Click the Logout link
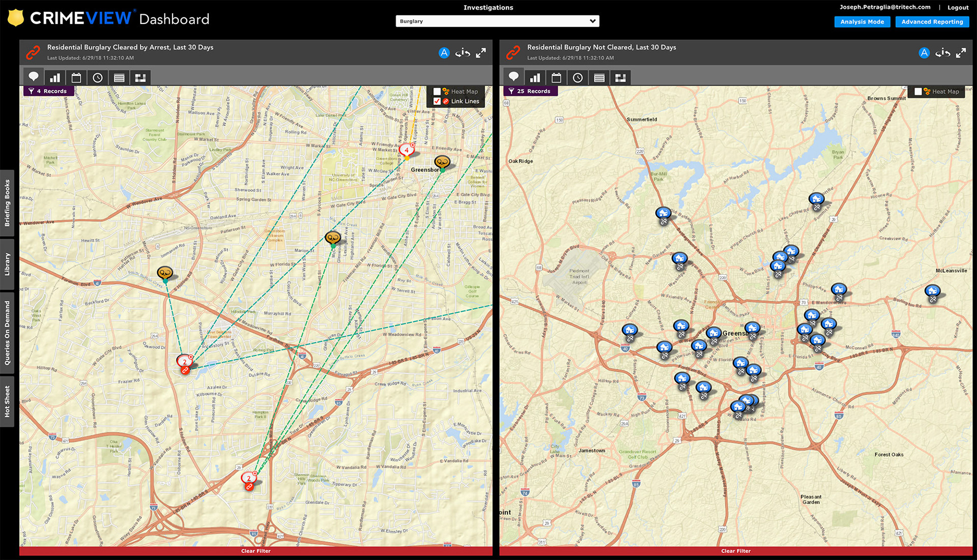 click(958, 8)
